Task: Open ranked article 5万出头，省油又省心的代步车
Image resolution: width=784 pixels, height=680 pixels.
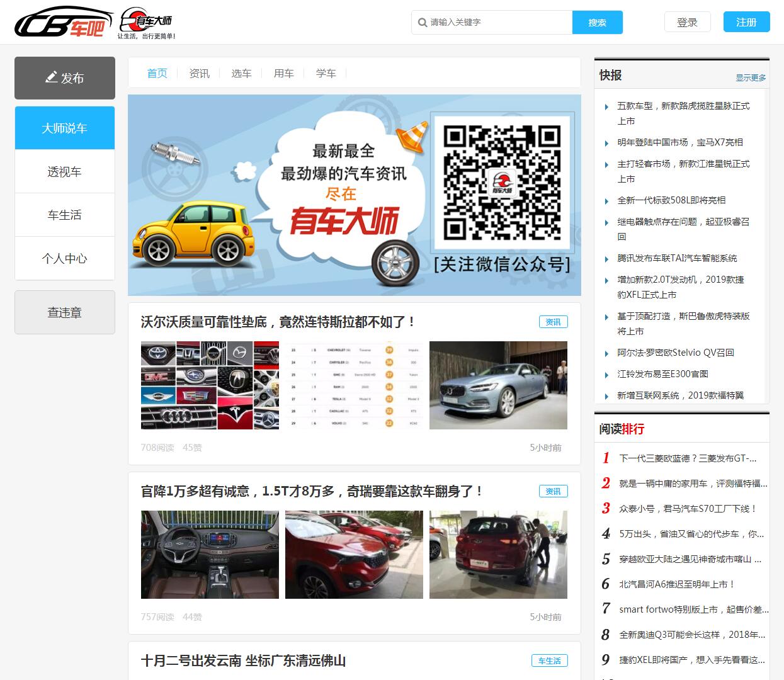Action: (x=691, y=534)
